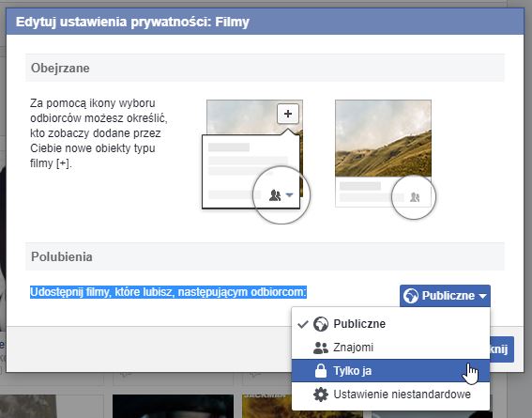Click the faded friends icon in right illustration
This screenshot has height=418, width=532.
415,197
